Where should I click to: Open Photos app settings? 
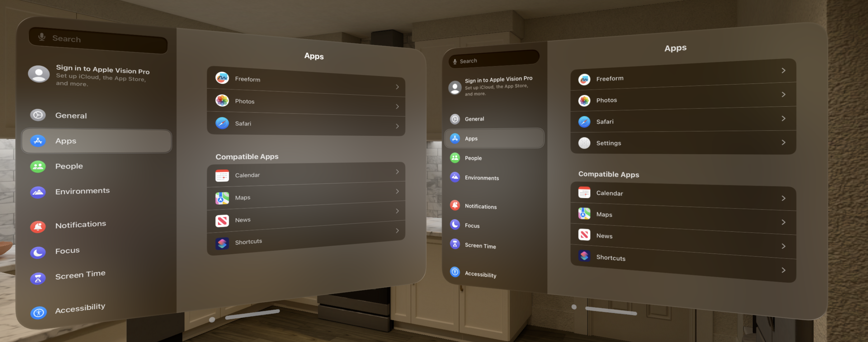(307, 101)
